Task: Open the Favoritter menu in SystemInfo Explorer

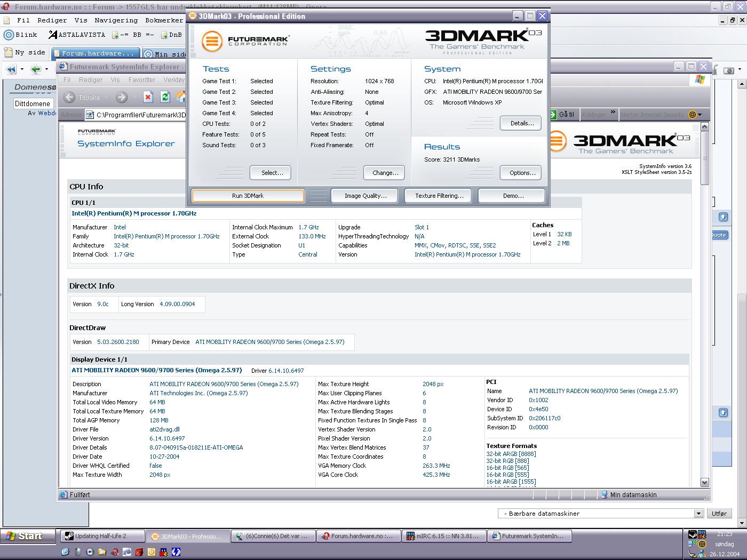Action: (142, 80)
